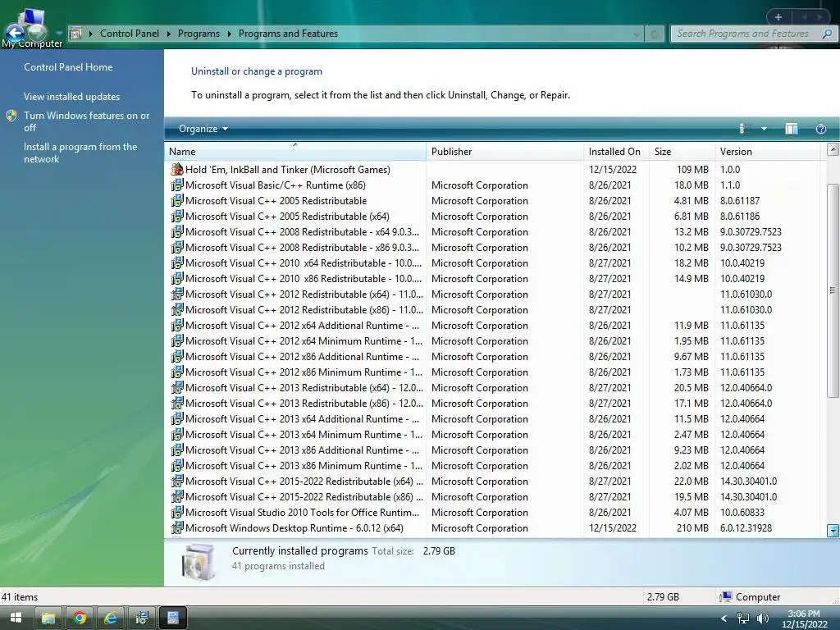
Task: Click the scrollbar up arrow
Action: (833, 149)
